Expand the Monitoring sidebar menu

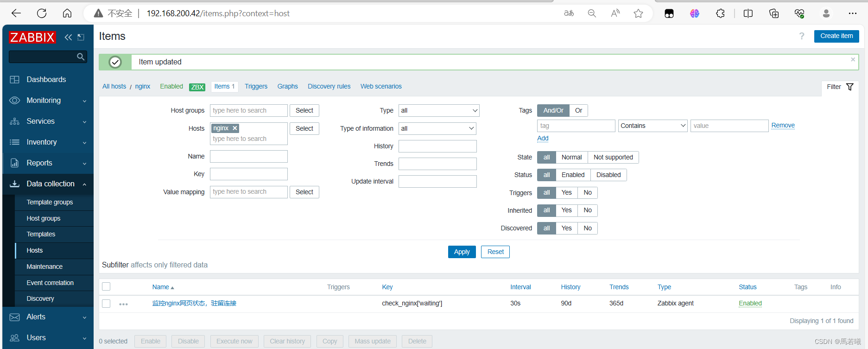(x=48, y=101)
